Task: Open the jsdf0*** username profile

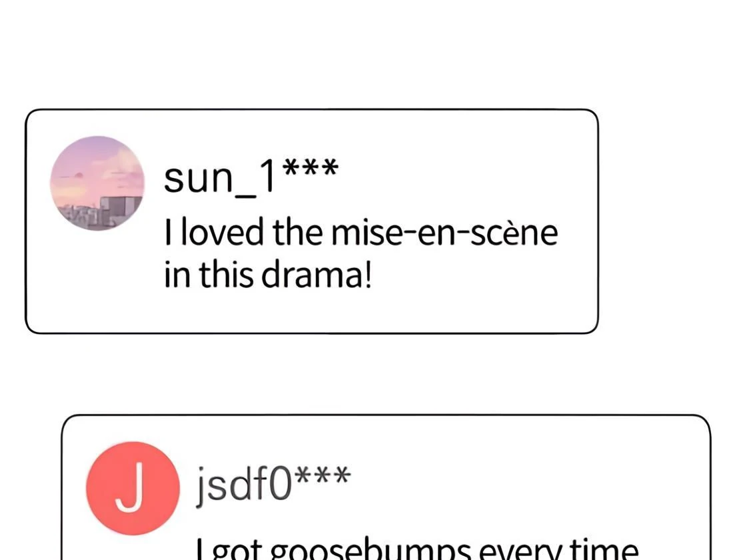Action: click(x=273, y=483)
